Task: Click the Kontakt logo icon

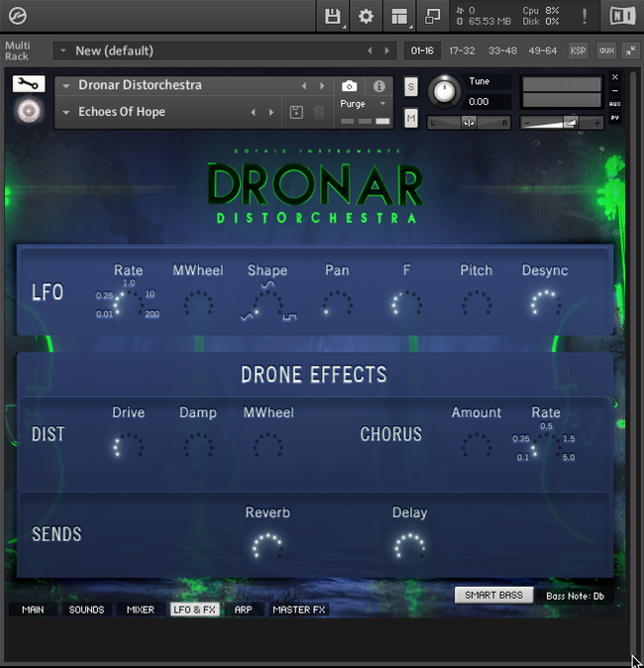Action: pyautogui.click(x=18, y=16)
